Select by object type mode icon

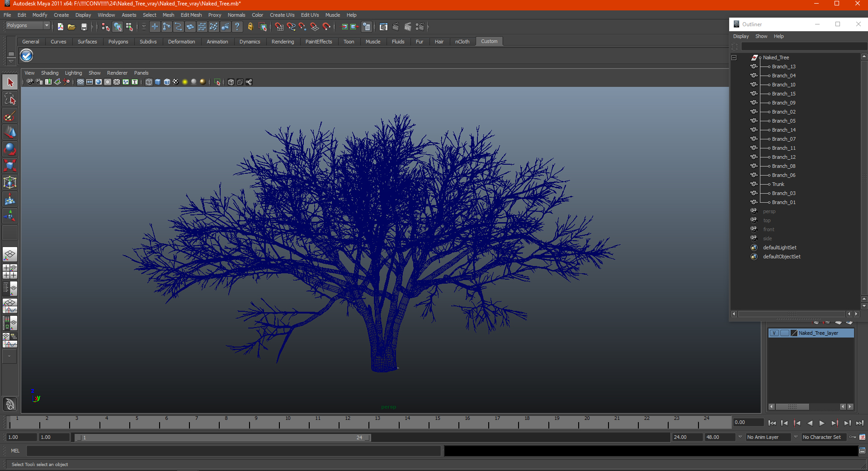[118, 27]
